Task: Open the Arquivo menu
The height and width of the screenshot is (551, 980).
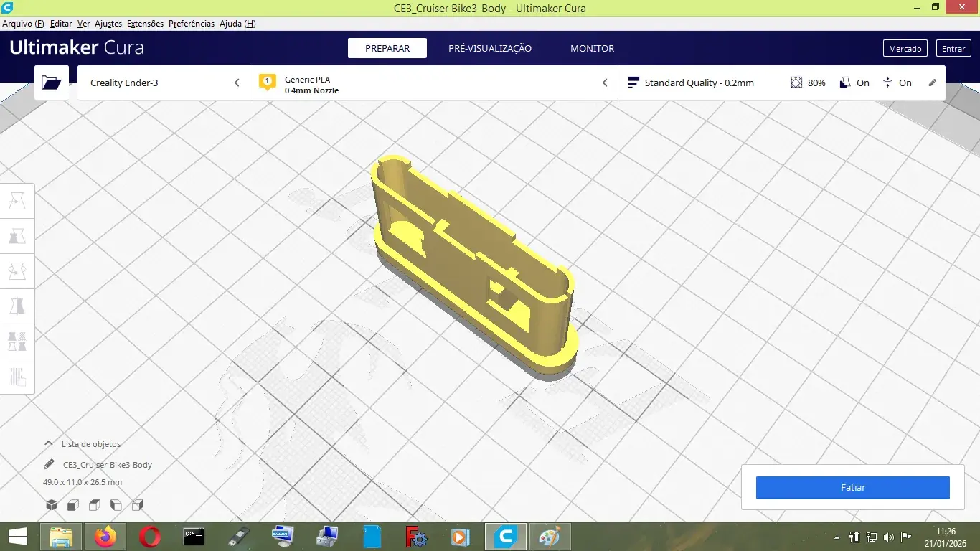Action: tap(23, 24)
